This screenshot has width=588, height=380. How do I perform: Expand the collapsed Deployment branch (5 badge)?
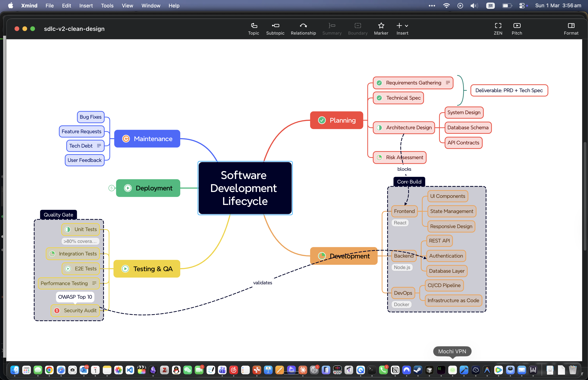click(112, 188)
